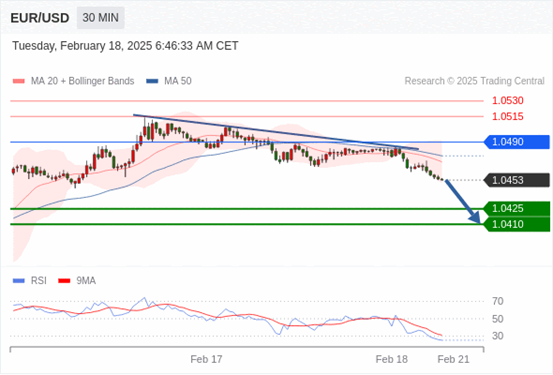Click the descending blue trendline
The image size is (553, 375).
click(x=276, y=132)
